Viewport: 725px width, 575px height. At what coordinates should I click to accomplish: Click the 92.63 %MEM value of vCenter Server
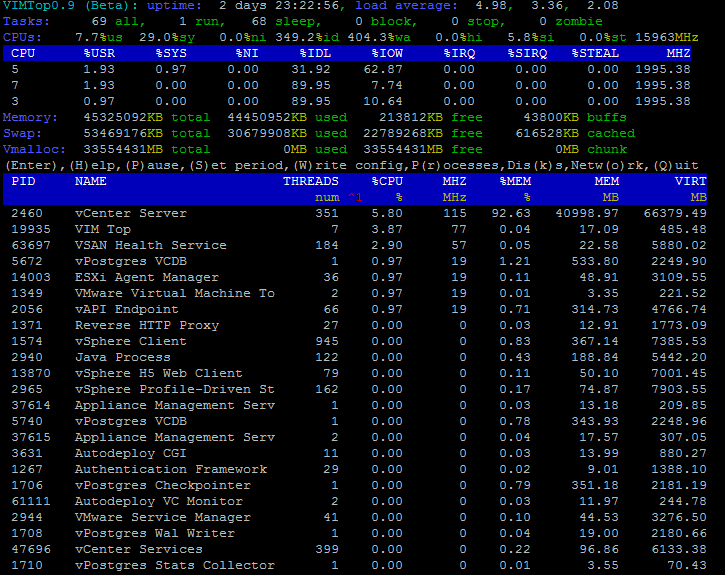click(511, 213)
